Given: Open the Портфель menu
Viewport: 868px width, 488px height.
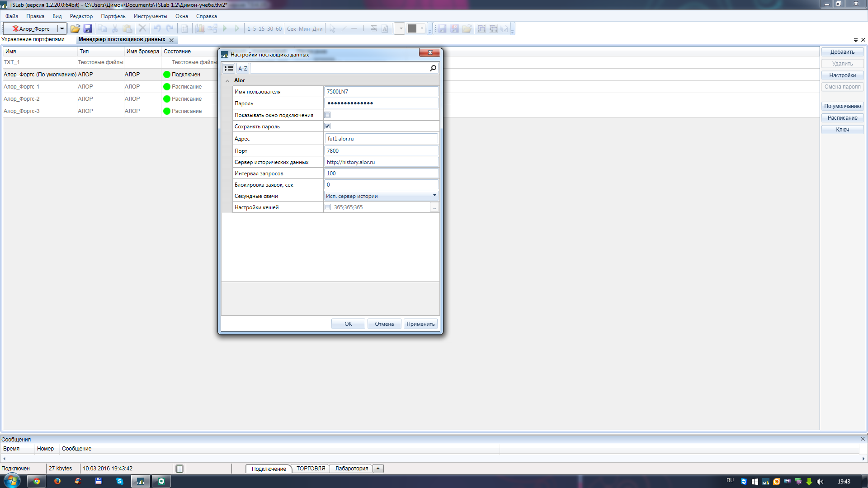Looking at the screenshot, I should pyautogui.click(x=113, y=16).
